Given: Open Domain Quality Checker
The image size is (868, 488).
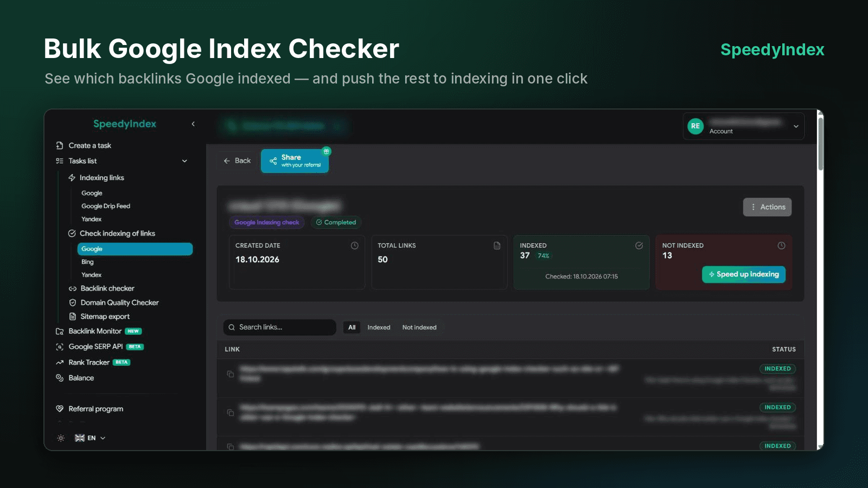Looking at the screenshot, I should [114, 303].
